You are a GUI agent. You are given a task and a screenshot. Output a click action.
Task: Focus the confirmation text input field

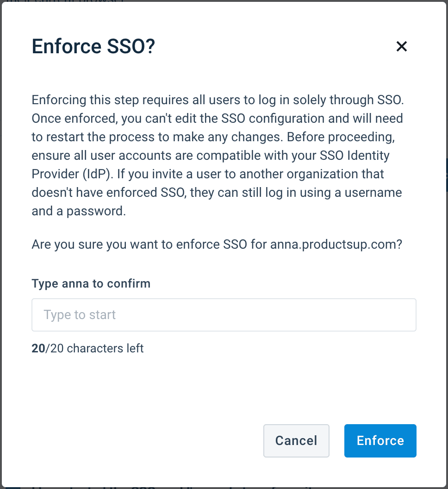tap(224, 315)
